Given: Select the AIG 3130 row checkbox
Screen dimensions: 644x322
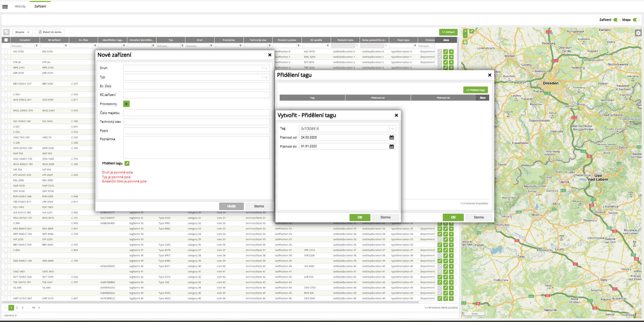Looking at the screenshot, I should coord(6,52).
